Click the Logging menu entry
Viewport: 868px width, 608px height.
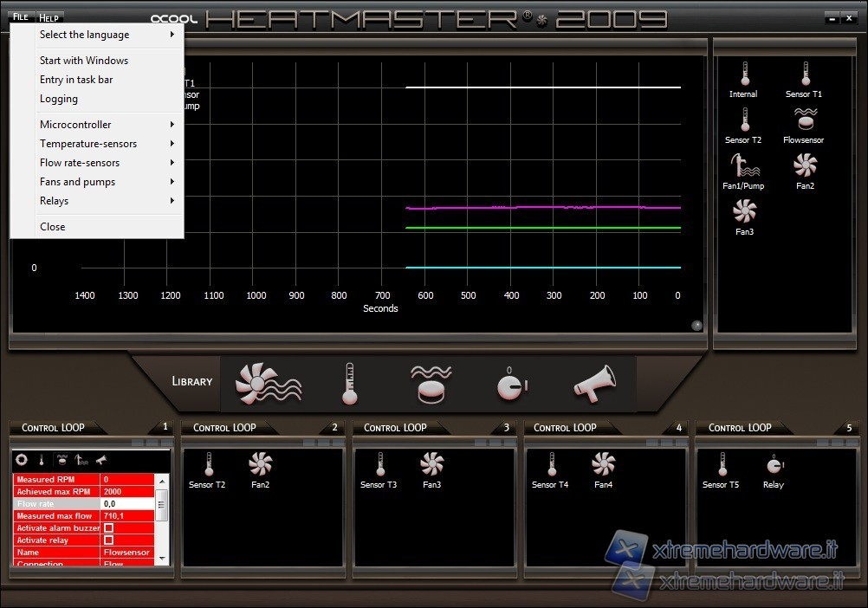(59, 99)
